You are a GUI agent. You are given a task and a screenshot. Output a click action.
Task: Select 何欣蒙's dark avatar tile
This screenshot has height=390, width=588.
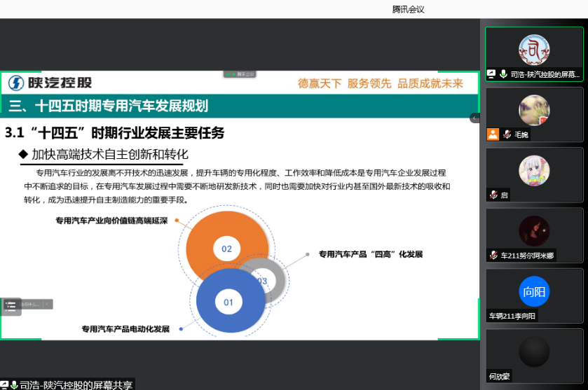pyautogui.click(x=534, y=351)
